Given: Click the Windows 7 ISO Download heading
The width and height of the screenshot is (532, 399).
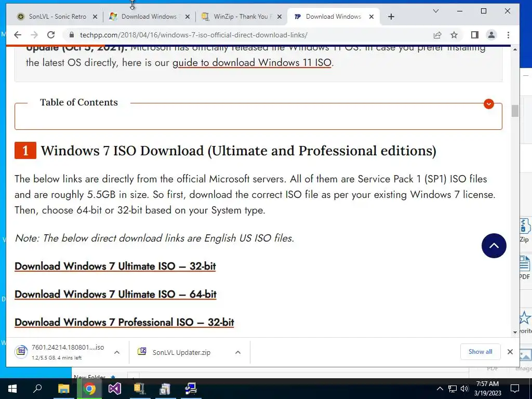Looking at the screenshot, I should tap(238, 151).
